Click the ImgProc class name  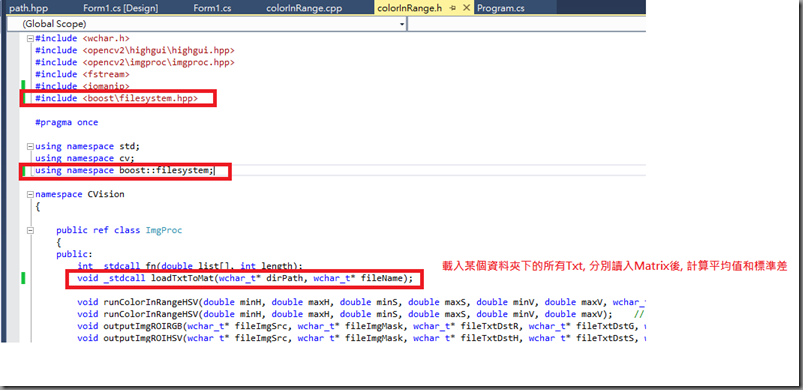click(164, 230)
